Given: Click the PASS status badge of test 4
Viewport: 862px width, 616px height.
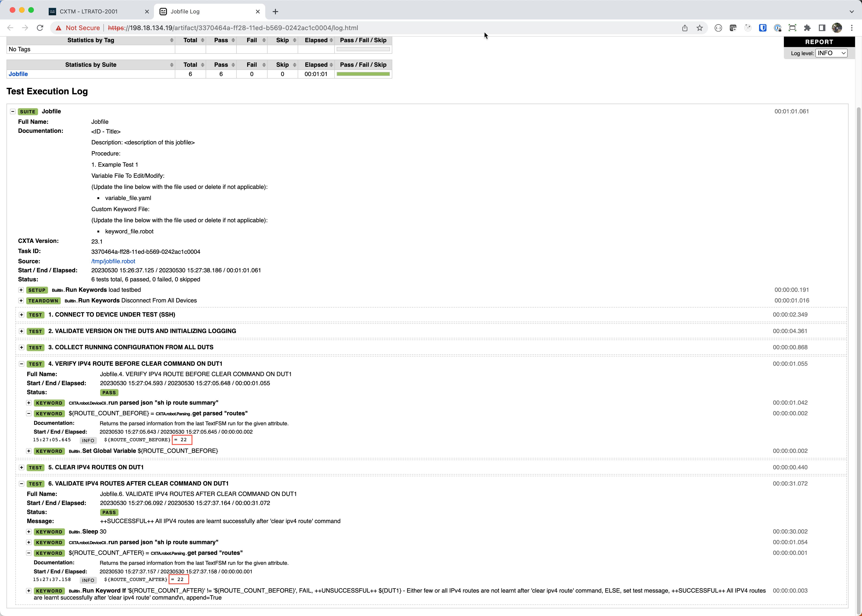Looking at the screenshot, I should [109, 393].
